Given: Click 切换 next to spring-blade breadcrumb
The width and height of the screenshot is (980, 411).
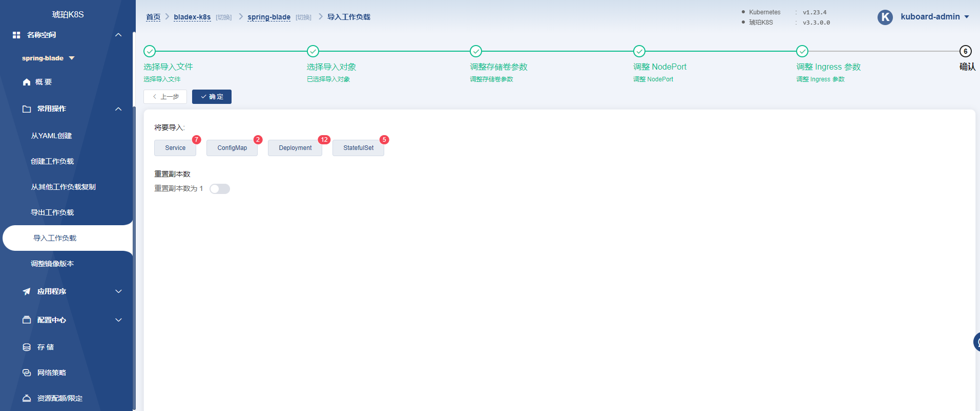Looking at the screenshot, I should pos(304,17).
